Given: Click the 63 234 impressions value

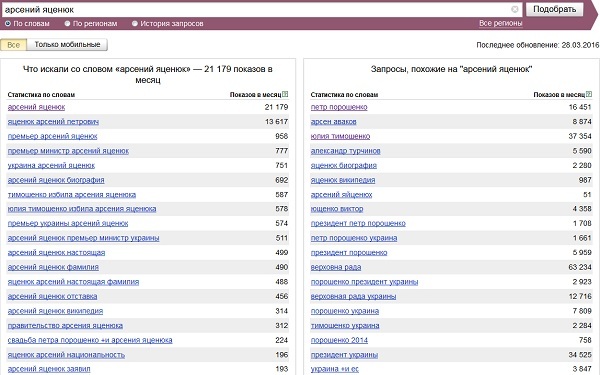Looking at the screenshot, I should click(x=580, y=267).
